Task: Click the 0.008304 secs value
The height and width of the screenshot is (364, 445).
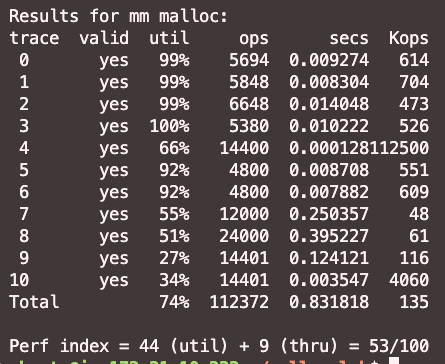Action: [329, 82]
